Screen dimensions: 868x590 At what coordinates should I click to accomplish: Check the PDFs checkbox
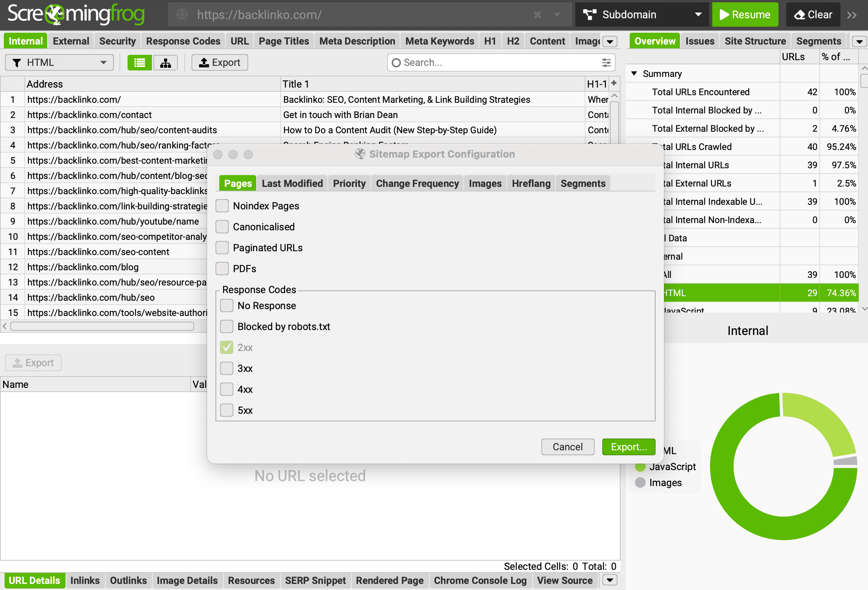[x=222, y=268]
